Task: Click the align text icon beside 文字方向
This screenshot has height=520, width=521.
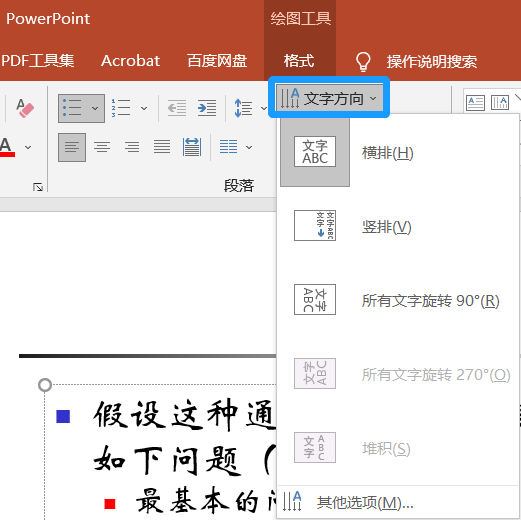Action: (475, 103)
